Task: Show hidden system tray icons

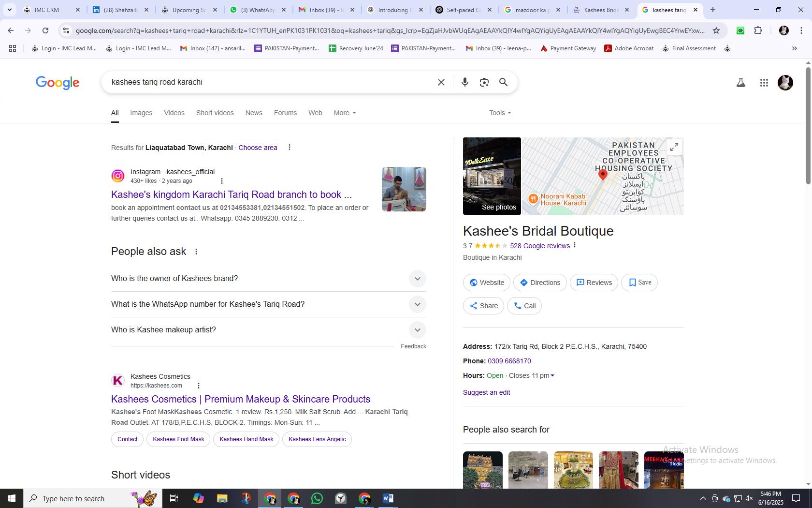Action: [703, 498]
